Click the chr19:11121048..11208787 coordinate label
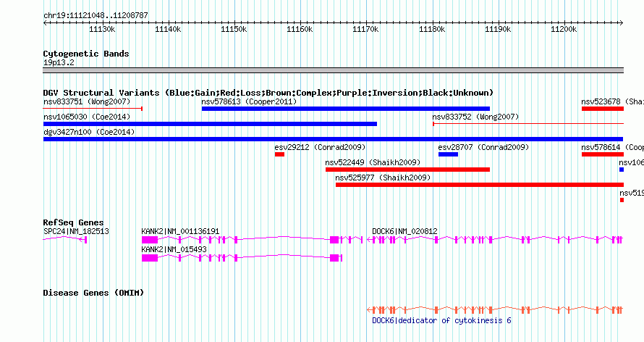This screenshot has height=342, width=644. click(96, 15)
